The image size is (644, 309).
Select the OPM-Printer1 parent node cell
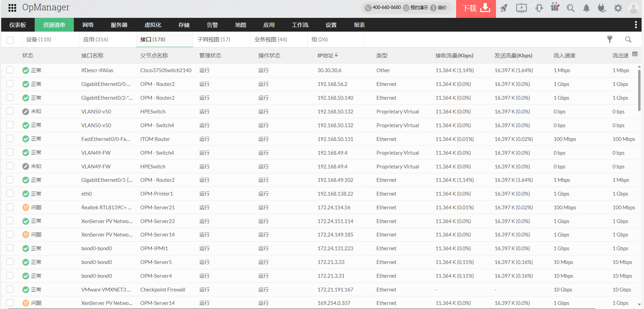coord(156,194)
